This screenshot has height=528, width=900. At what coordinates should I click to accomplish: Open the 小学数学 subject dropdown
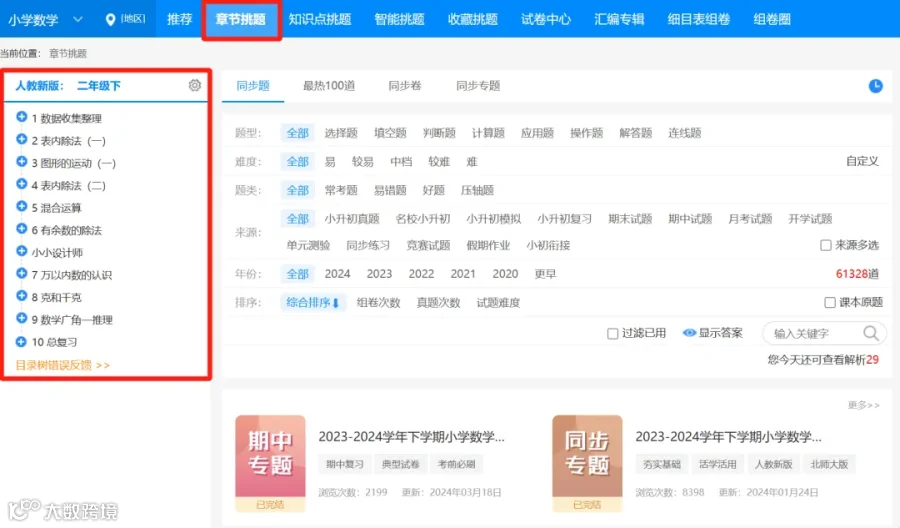click(x=45, y=20)
